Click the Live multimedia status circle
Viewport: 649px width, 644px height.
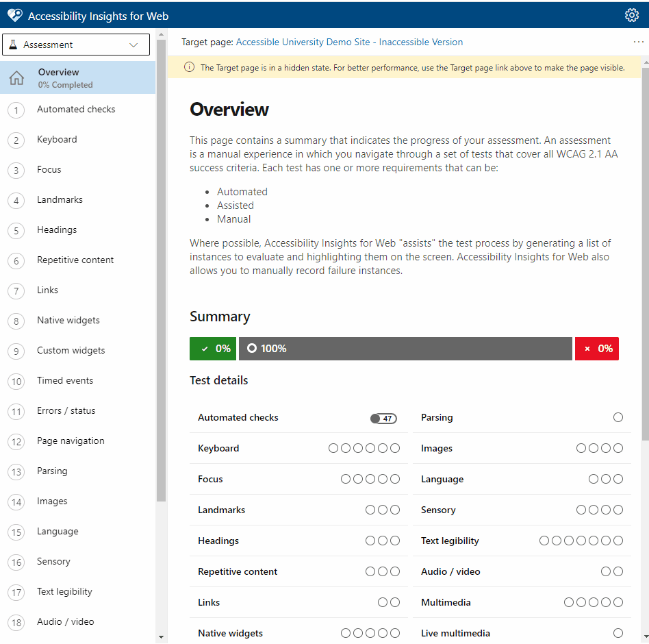click(618, 633)
